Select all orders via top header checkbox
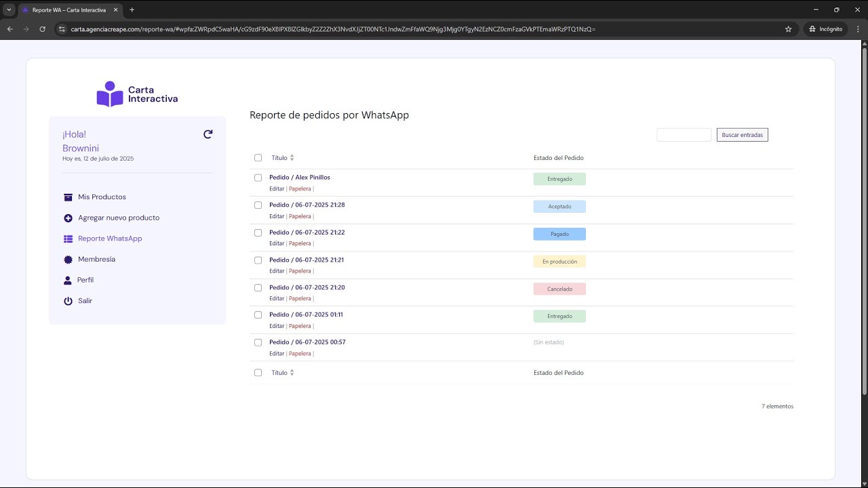Viewport: 868px width, 488px height. point(258,158)
